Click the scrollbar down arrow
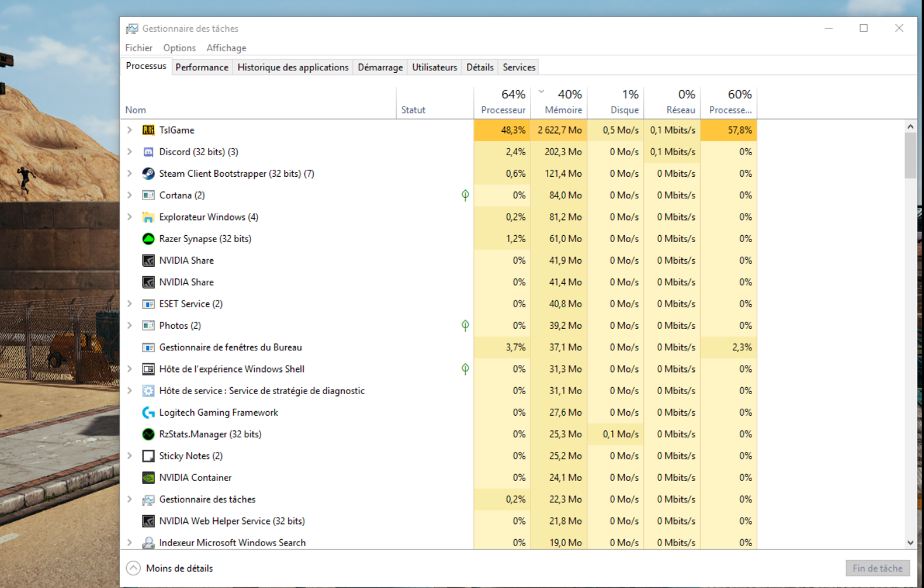Viewport: 924px width, 588px height. [911, 543]
